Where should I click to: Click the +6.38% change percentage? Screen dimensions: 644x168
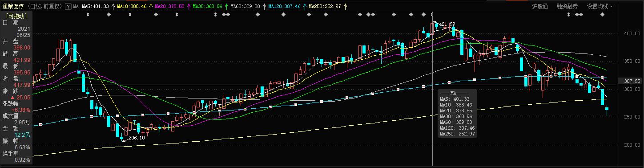(x=21, y=110)
